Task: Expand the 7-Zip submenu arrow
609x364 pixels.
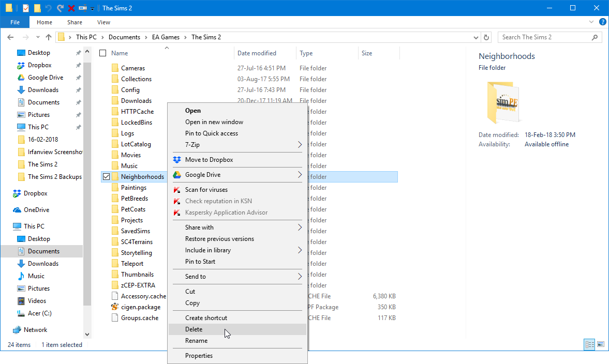Action: pyautogui.click(x=300, y=144)
